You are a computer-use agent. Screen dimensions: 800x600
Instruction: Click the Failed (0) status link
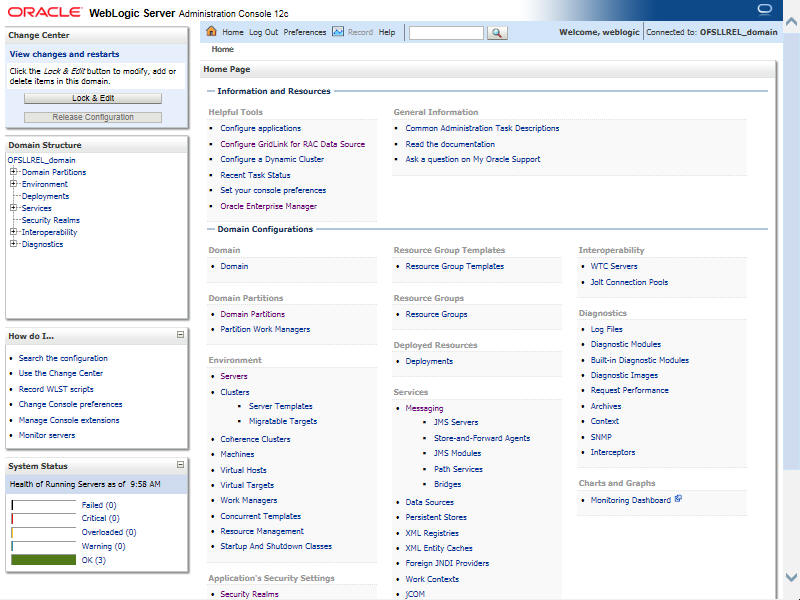pos(99,505)
